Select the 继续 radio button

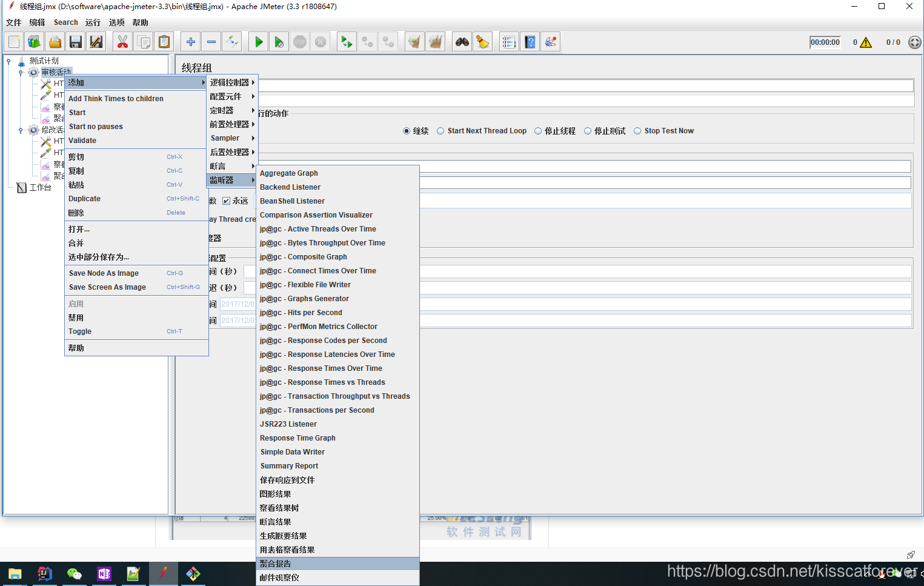(407, 131)
